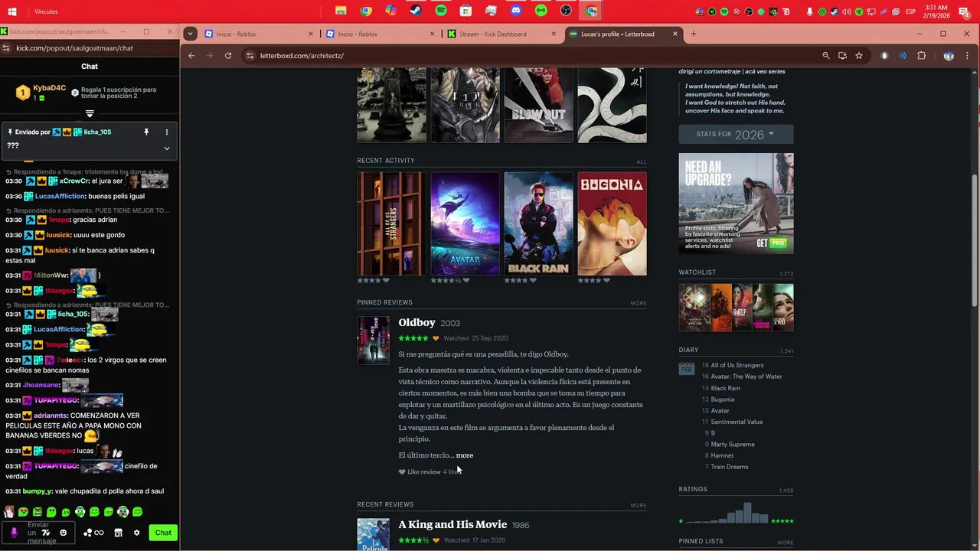Open the 7TV emote icon in chat input

(x=46, y=533)
